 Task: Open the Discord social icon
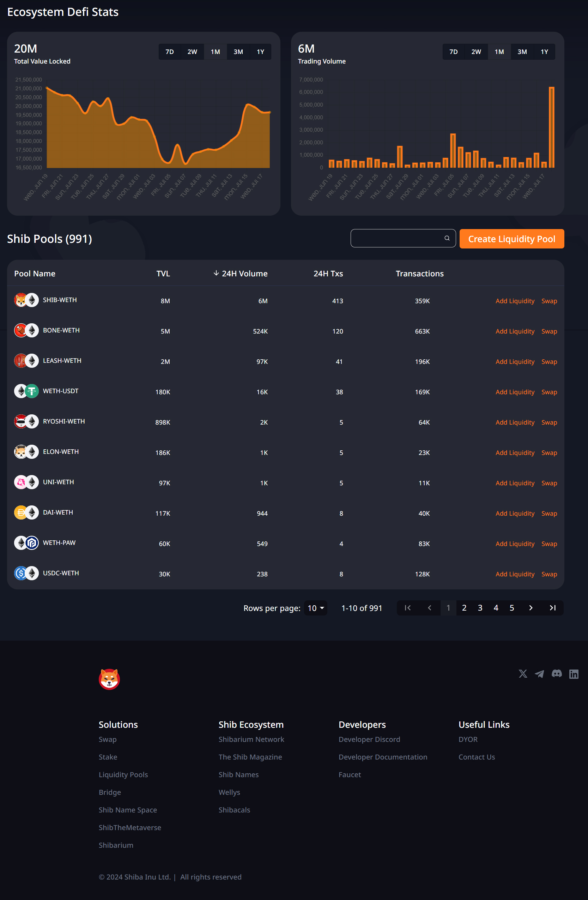tap(557, 673)
